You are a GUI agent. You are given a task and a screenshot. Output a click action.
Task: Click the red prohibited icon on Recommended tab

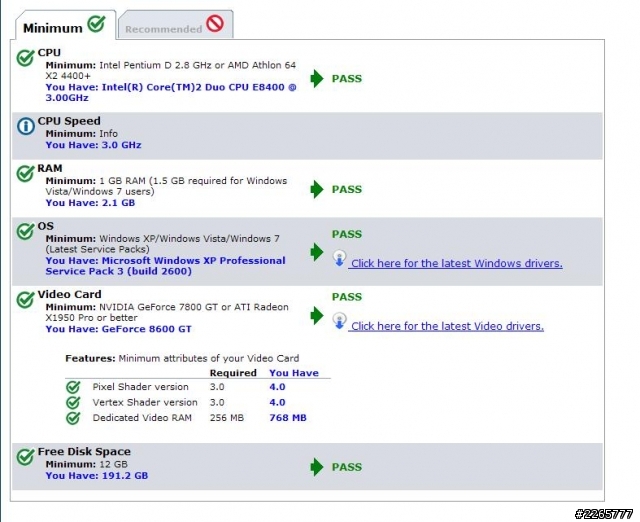click(x=215, y=24)
